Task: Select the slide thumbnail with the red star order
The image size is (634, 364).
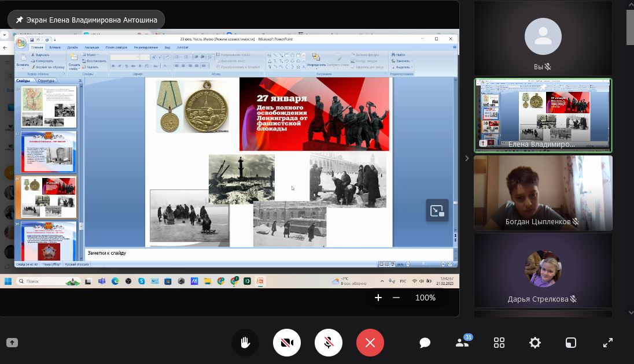Action: point(49,241)
